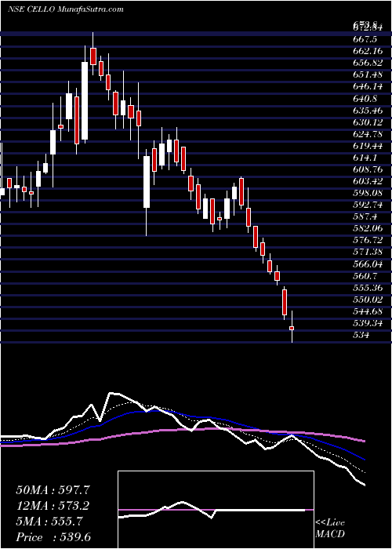
Task: Click the 651.48 price axis label
Action: pyautogui.click(x=368, y=75)
